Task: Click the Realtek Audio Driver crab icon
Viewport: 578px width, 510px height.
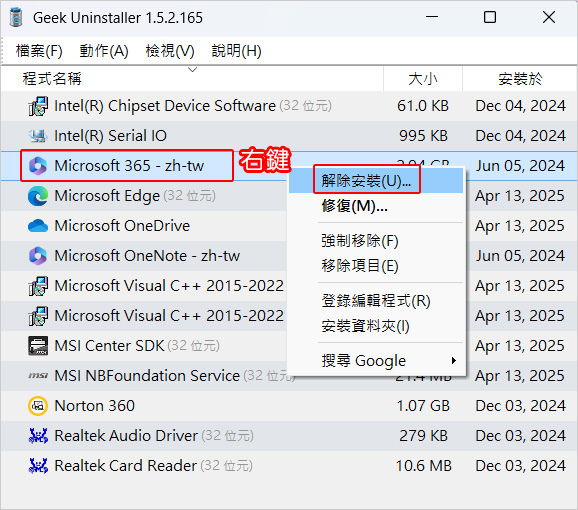Action: [38, 436]
